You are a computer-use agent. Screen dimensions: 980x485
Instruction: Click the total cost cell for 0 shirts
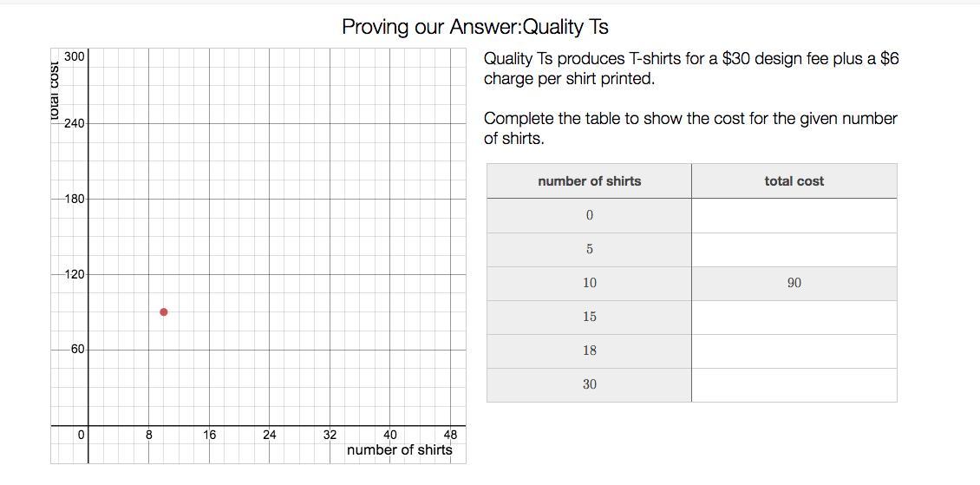794,216
